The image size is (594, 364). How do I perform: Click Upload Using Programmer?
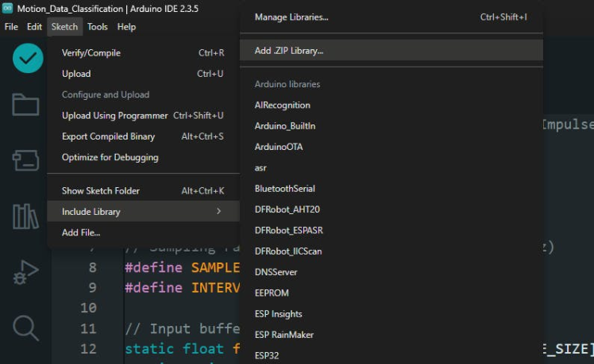click(x=114, y=116)
